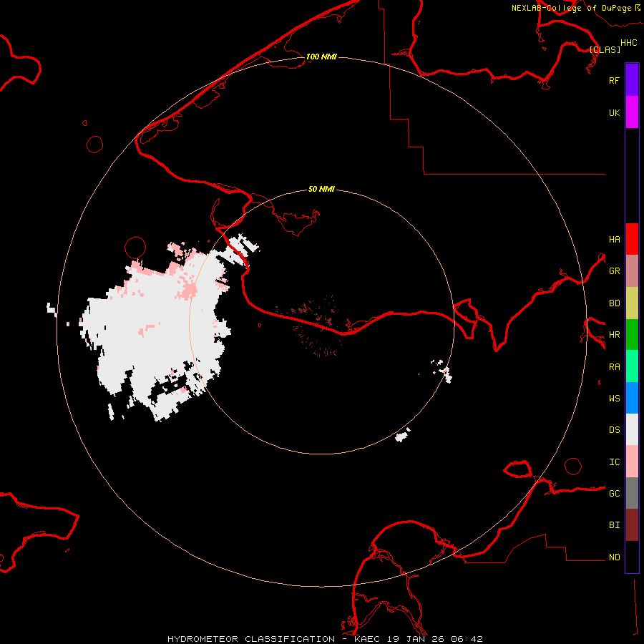Select the BD yellow legend block

tap(632, 303)
